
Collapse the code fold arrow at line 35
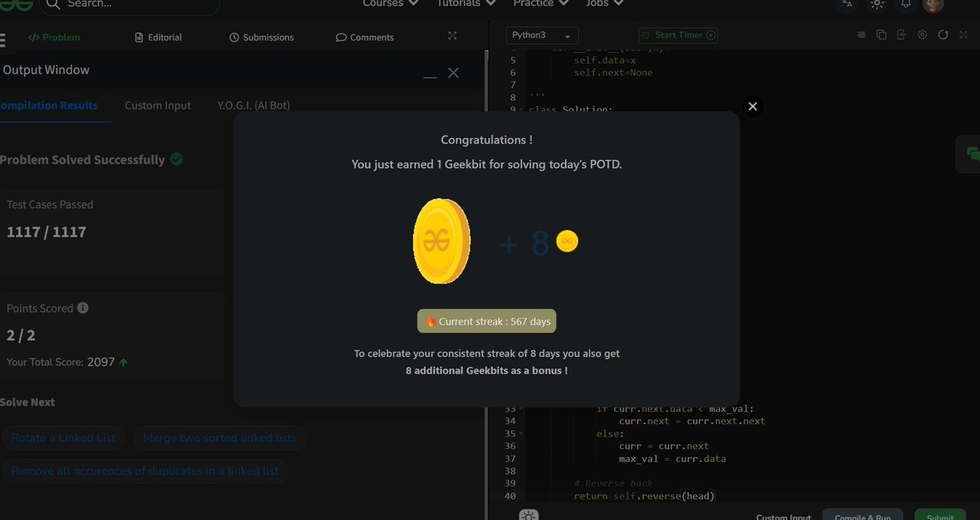522,433
